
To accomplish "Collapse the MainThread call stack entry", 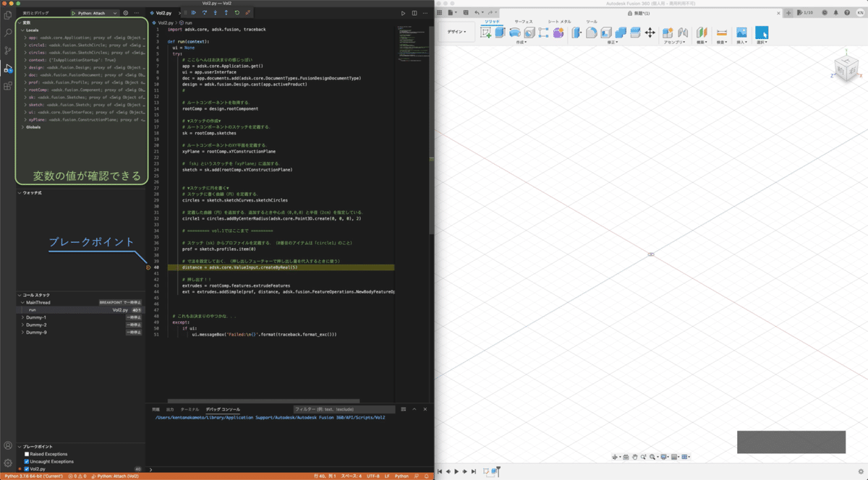I will [23, 302].
